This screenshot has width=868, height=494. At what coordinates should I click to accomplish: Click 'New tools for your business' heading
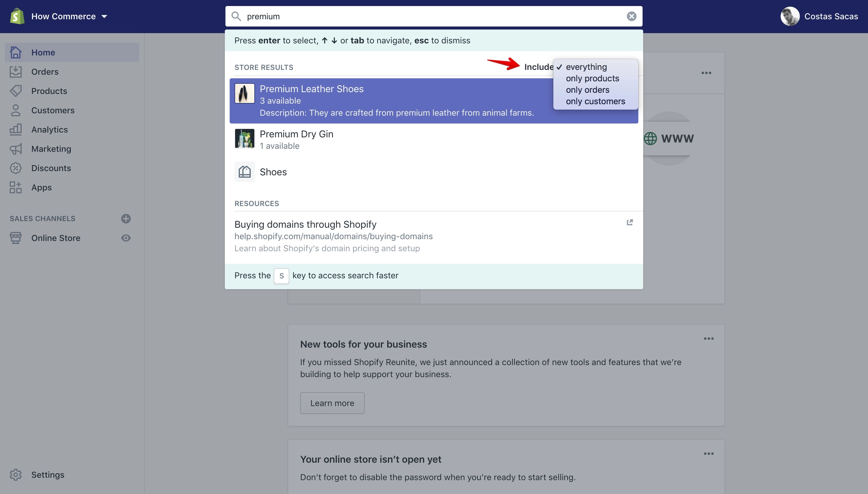363,344
